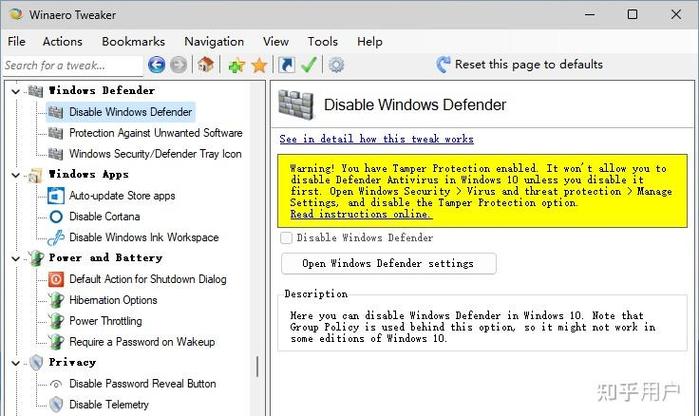Screen dimensions: 699x416
Task: Select Disable Windows Ink Workspace
Action: click(144, 238)
